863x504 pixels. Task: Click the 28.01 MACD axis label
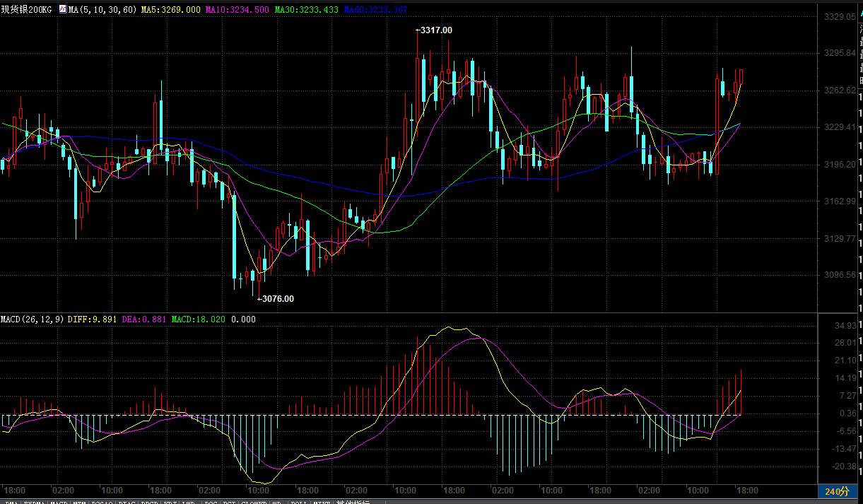pos(845,343)
